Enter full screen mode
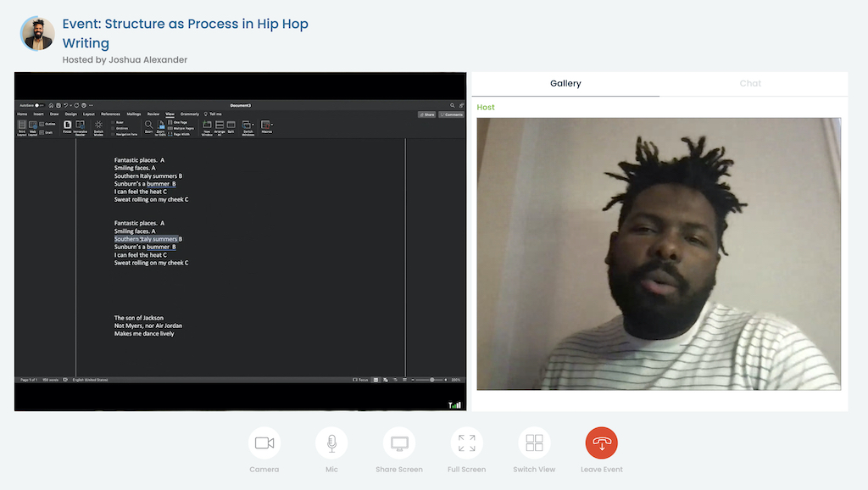The width and height of the screenshot is (868, 490). 467,443
